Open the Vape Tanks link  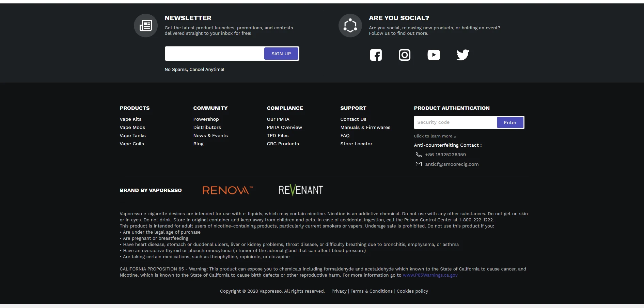[x=133, y=135]
